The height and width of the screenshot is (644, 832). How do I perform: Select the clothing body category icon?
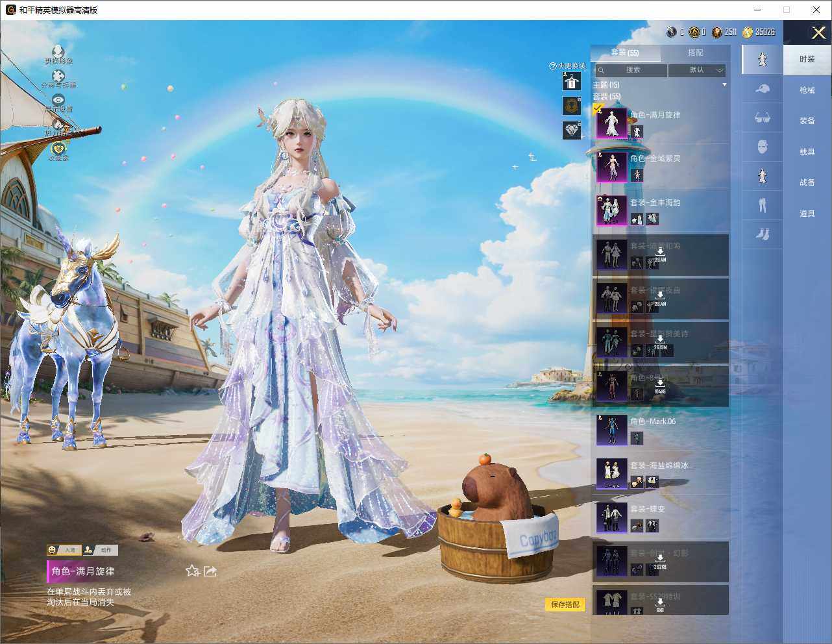[763, 176]
